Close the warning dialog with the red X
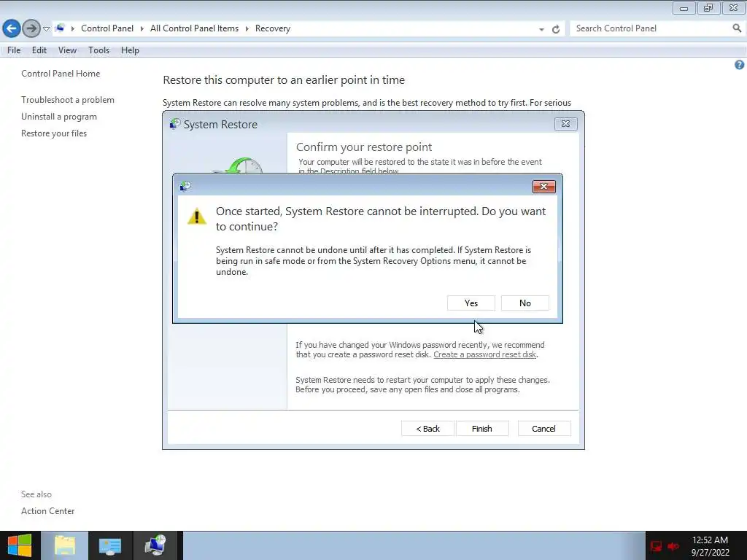 click(x=543, y=186)
